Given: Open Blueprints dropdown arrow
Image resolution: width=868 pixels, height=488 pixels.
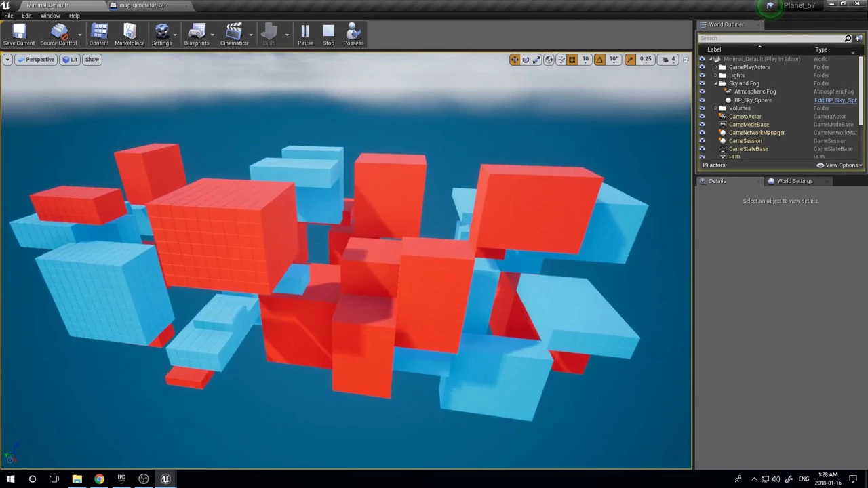Looking at the screenshot, I should coord(213,35).
